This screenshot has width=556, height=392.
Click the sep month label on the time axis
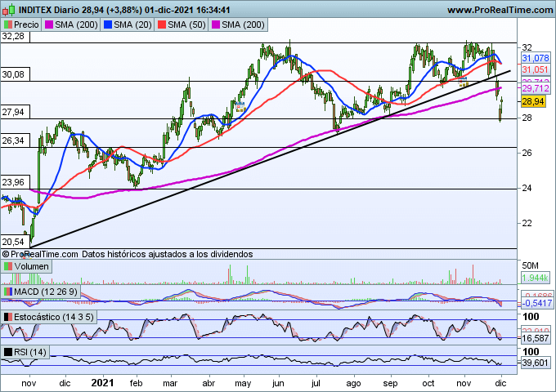[x=390, y=384]
